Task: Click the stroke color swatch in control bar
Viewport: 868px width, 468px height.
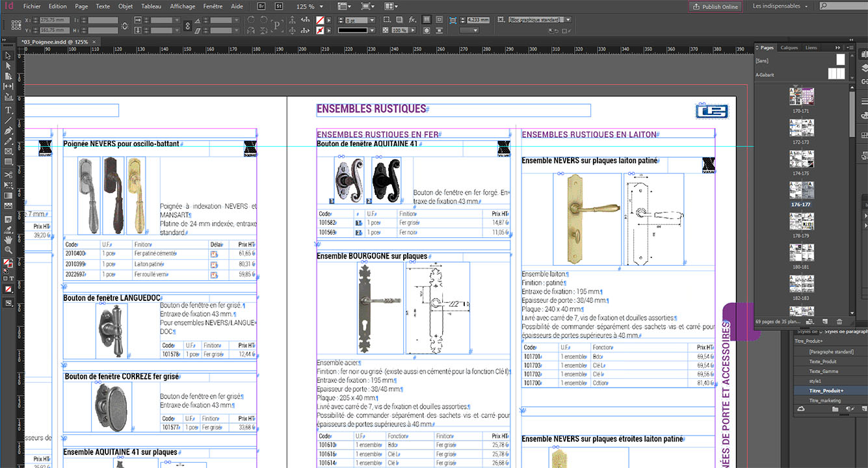Action: (x=319, y=30)
